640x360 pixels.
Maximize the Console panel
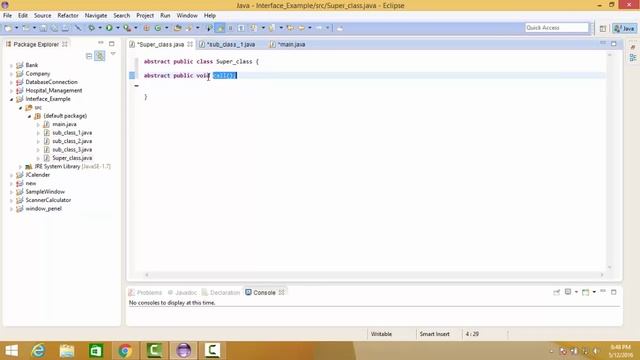[613, 292]
